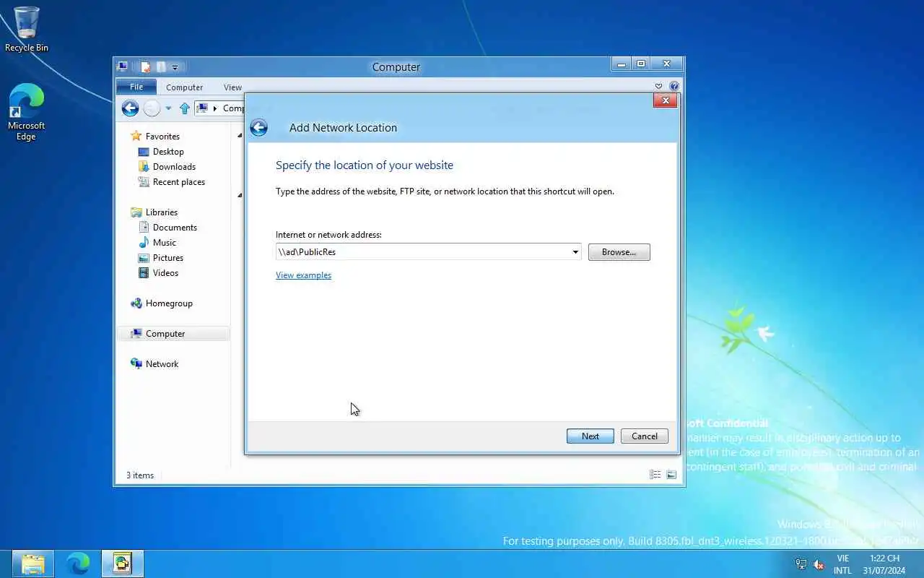
Task: Open the Videos library
Action: (165, 273)
